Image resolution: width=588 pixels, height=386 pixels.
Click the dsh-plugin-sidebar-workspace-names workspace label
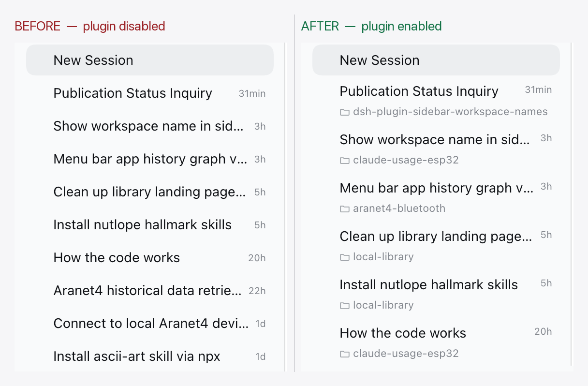[450, 112]
